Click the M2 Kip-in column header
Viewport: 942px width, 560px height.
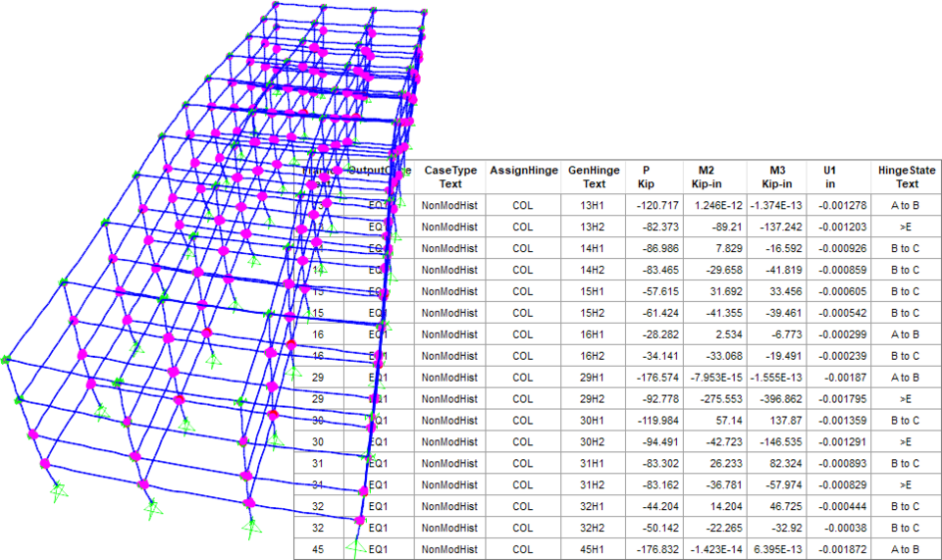click(706, 177)
